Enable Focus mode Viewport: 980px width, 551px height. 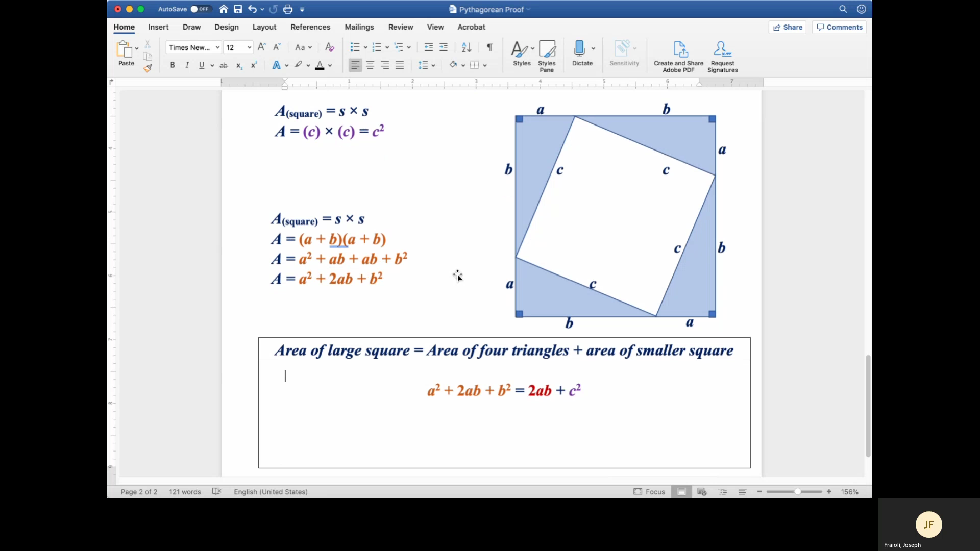coord(649,491)
